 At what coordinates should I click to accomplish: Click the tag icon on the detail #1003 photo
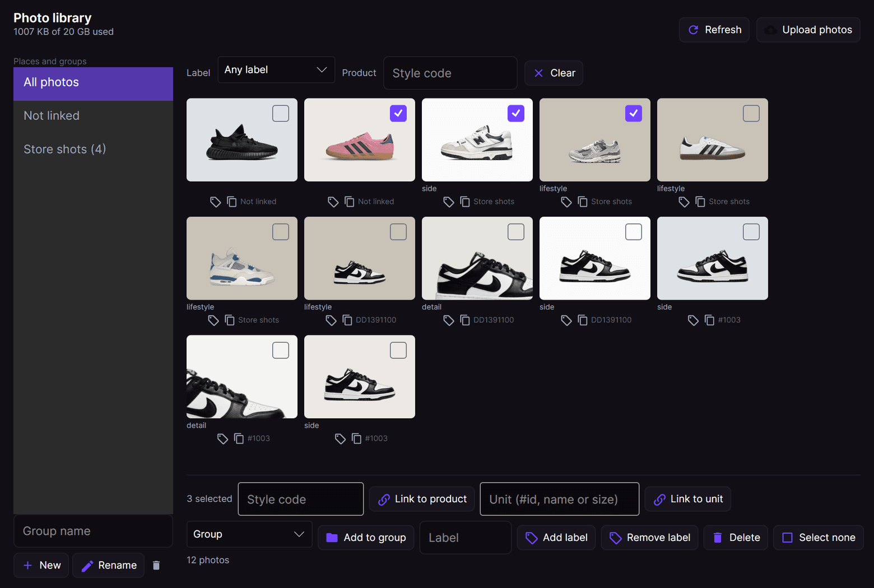pyautogui.click(x=222, y=438)
